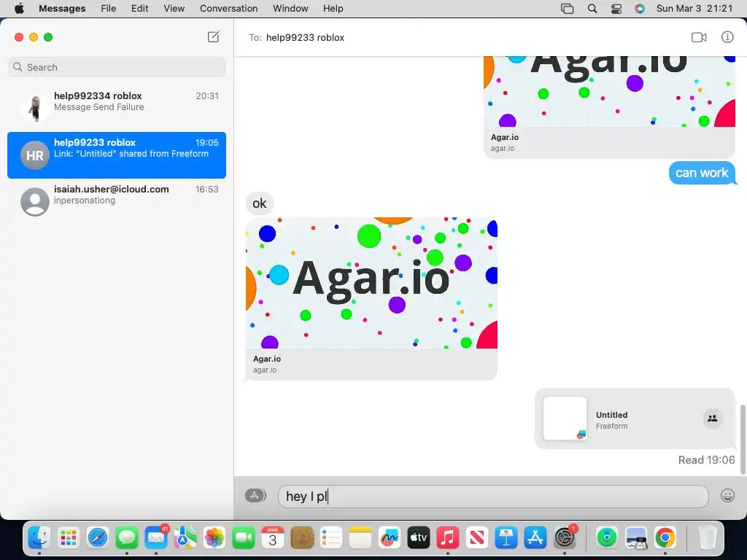The height and width of the screenshot is (560, 747).
Task: Click the message input field with "hey I pl"
Action: click(493, 496)
